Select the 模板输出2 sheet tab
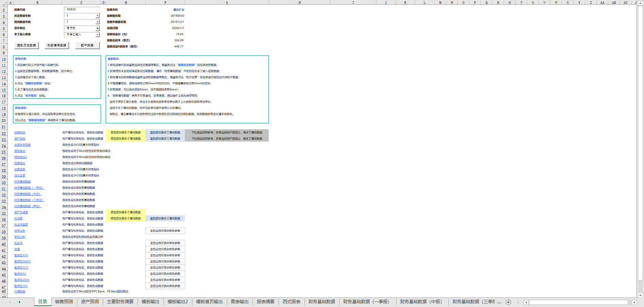 click(178, 302)
